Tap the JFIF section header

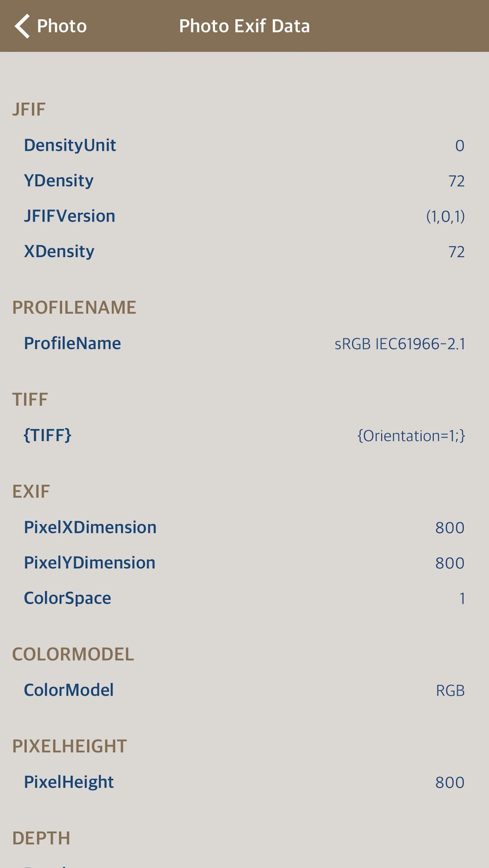pyautogui.click(x=29, y=110)
